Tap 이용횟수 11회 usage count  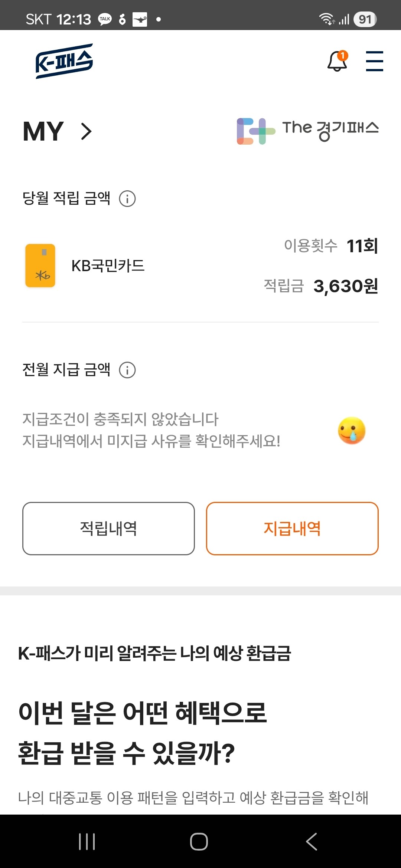(x=362, y=246)
